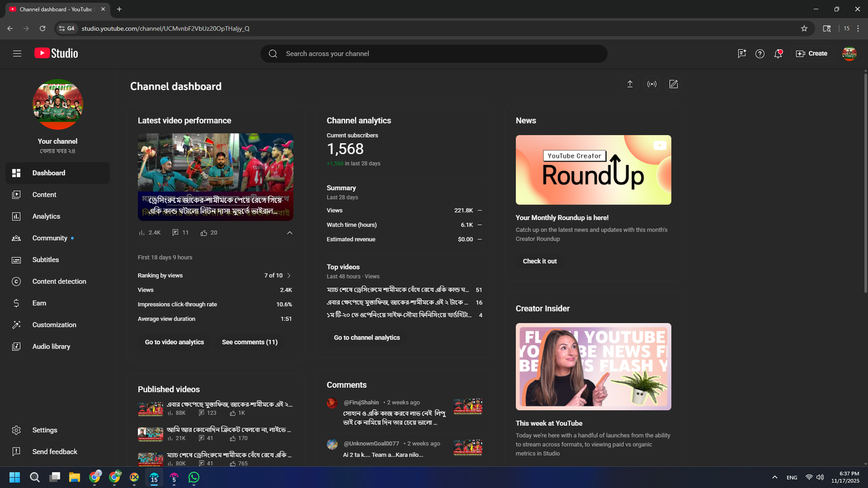Open Earn in the sidebar

[39, 303]
